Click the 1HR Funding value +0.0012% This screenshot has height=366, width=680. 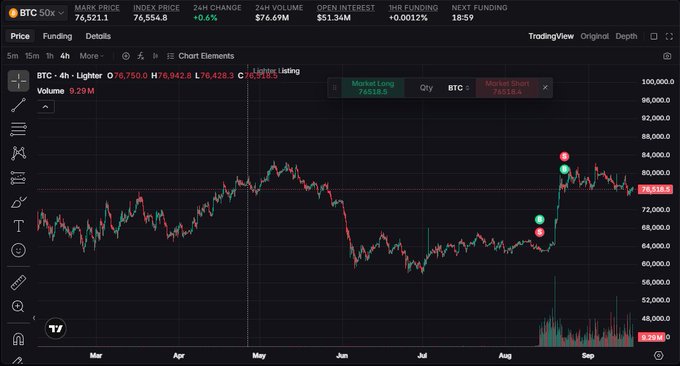coord(408,18)
